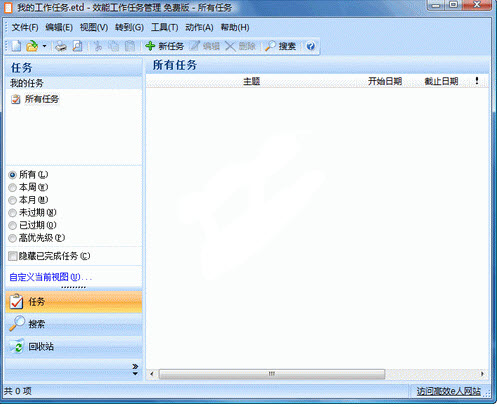This screenshot has height=407, width=497.
Task: Select the 本周 radio button
Action: click(x=12, y=188)
